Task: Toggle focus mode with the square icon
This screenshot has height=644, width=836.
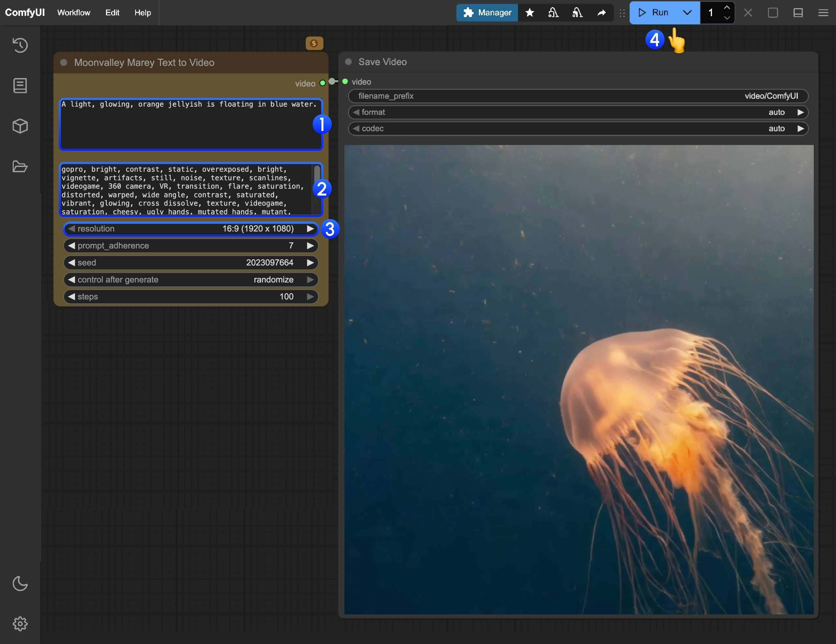Action: coord(773,13)
